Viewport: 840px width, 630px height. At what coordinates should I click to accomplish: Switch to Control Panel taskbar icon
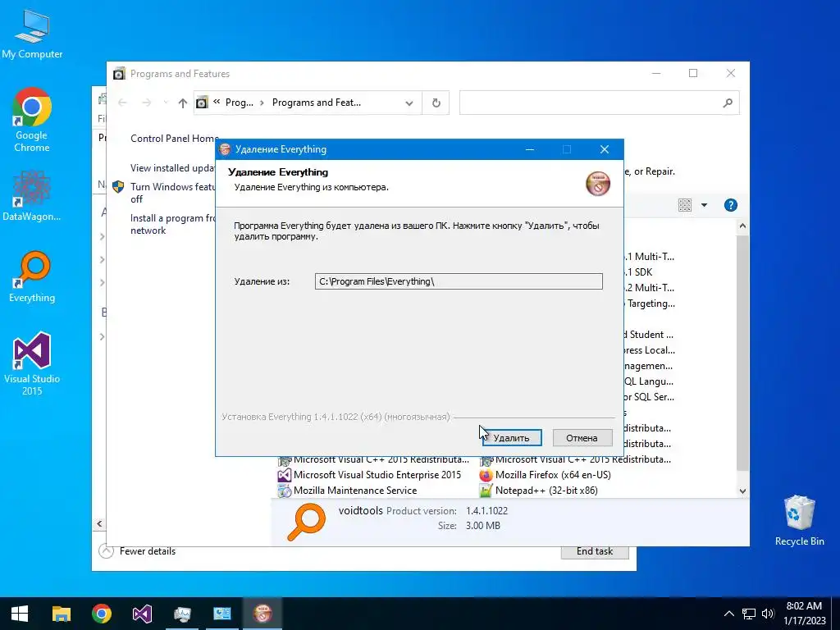point(222,614)
